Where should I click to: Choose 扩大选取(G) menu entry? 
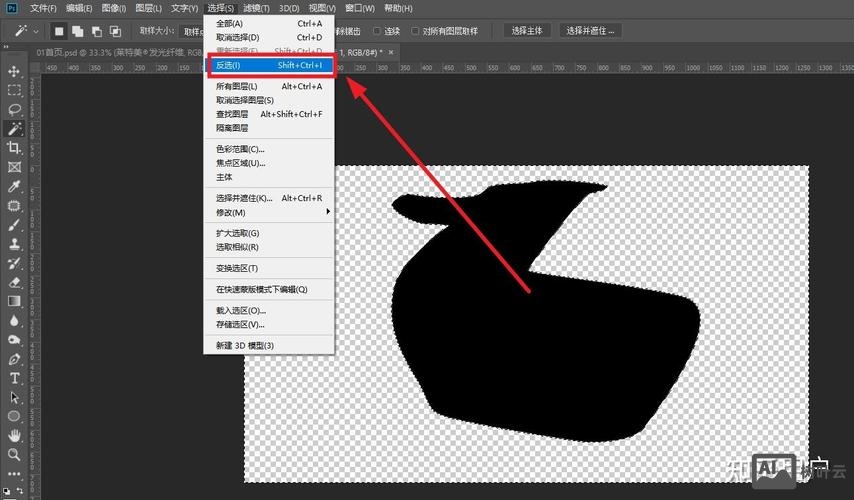(269, 233)
